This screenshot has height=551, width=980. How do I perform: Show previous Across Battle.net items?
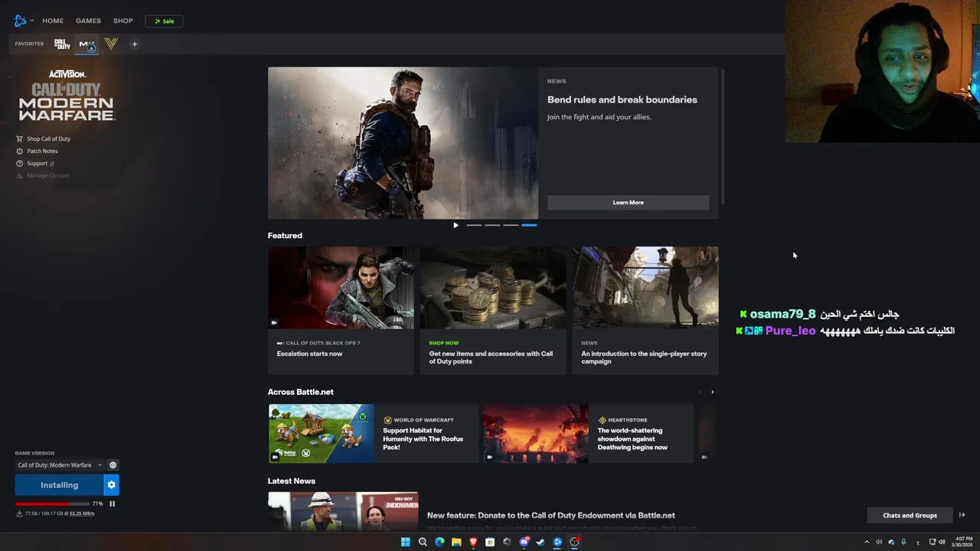pos(699,392)
